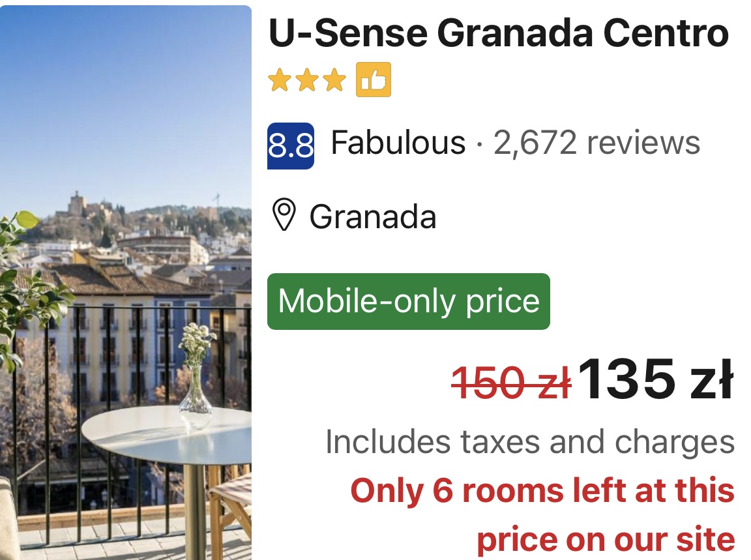The height and width of the screenshot is (560, 751).
Task: Click the first yellow rating star
Action: [x=279, y=80]
